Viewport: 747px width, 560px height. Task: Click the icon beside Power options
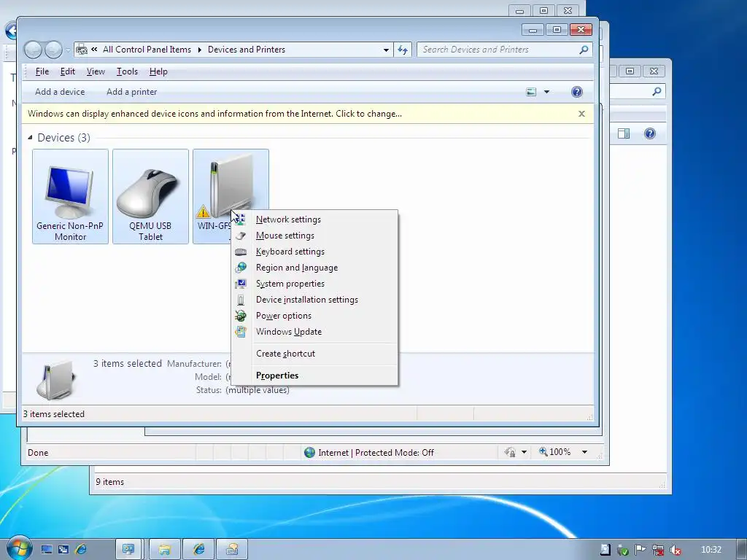[241, 316]
